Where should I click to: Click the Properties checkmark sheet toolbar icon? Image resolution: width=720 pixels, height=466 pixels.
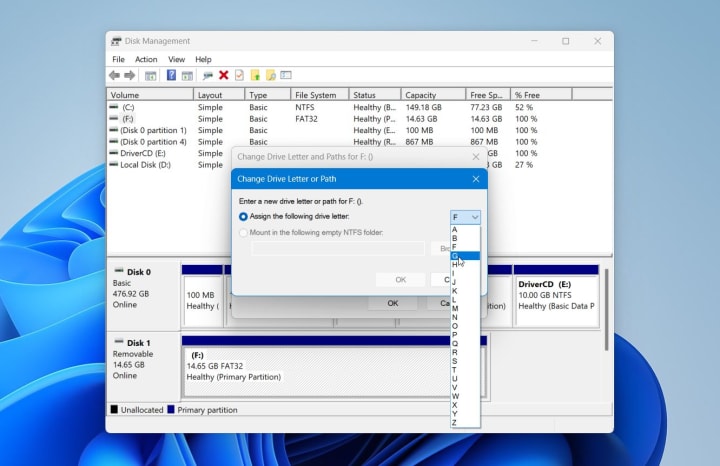pos(239,75)
